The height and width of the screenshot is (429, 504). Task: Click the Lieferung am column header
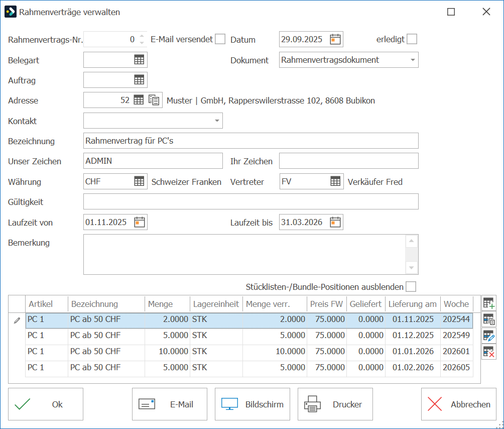413,304
